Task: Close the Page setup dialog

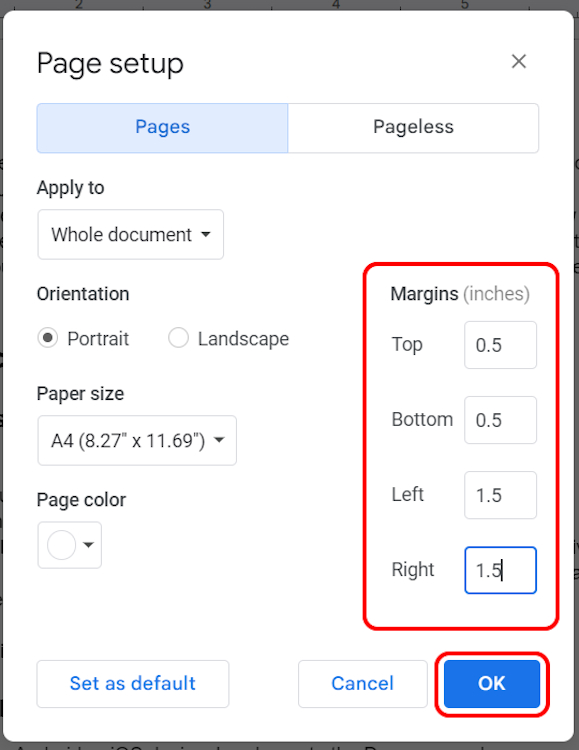Action: 519,61
